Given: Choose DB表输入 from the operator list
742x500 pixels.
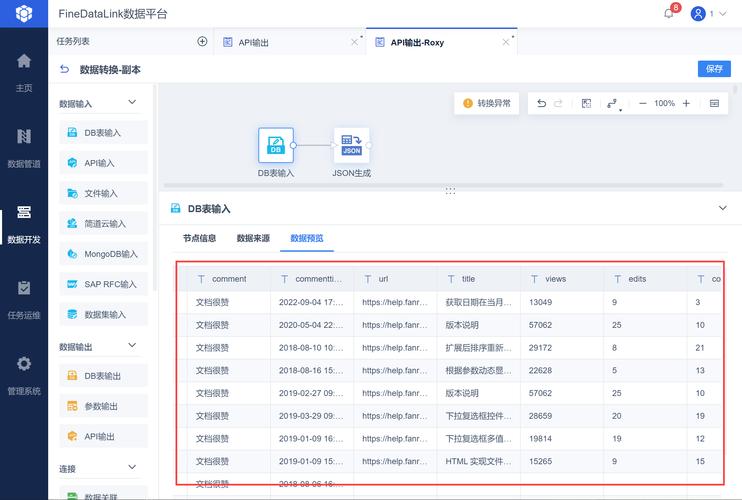Looking at the screenshot, I should [103, 133].
